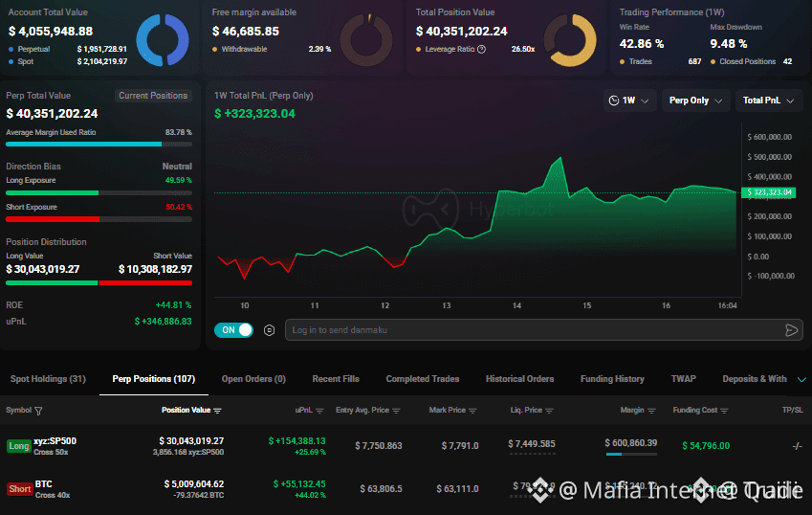This screenshot has width=812, height=515.
Task: Click the xyz:SP500 margin usage bar
Action: point(631,455)
